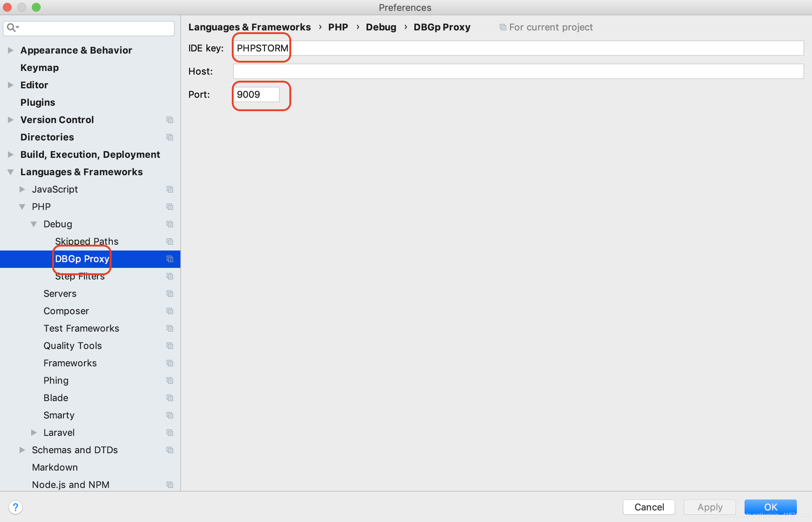Click project-level icon beside Debug row
Screen dimensions: 812x522
coord(170,224)
